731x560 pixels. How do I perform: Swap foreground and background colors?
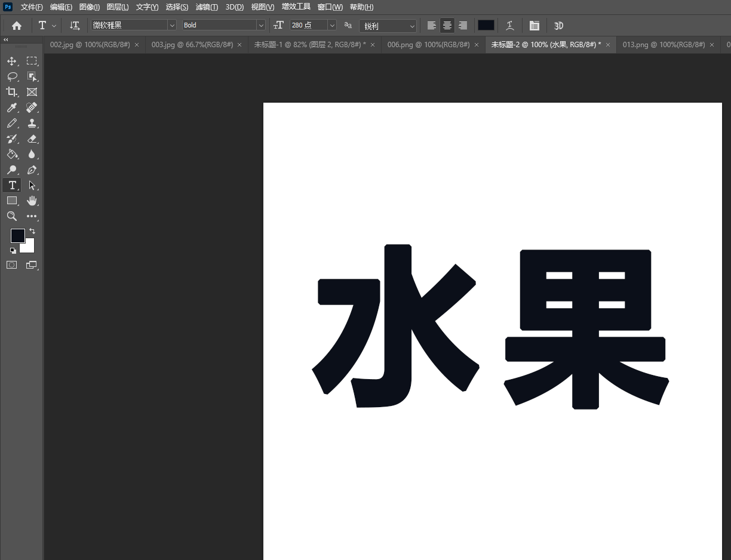[32, 231]
